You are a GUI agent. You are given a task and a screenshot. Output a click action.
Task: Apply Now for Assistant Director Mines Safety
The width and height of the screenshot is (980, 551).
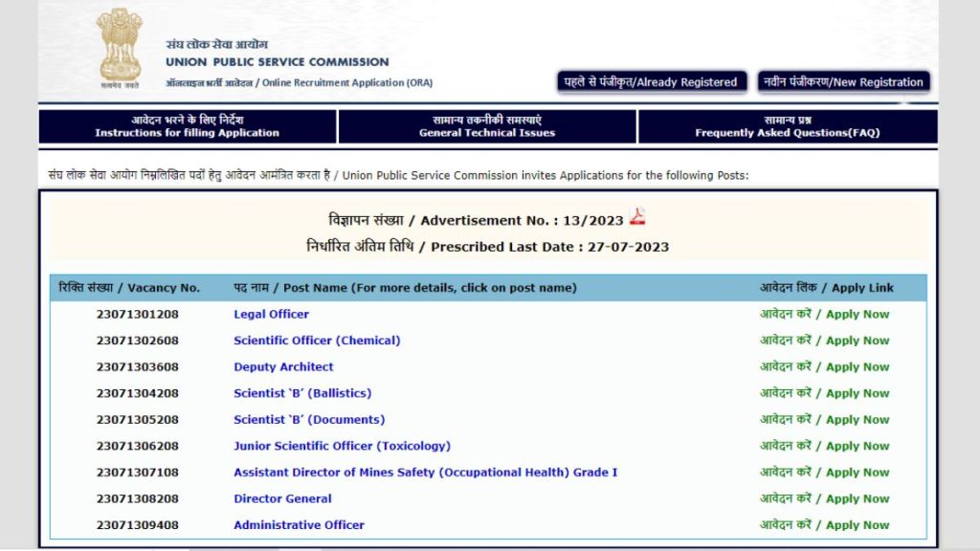pos(824,473)
